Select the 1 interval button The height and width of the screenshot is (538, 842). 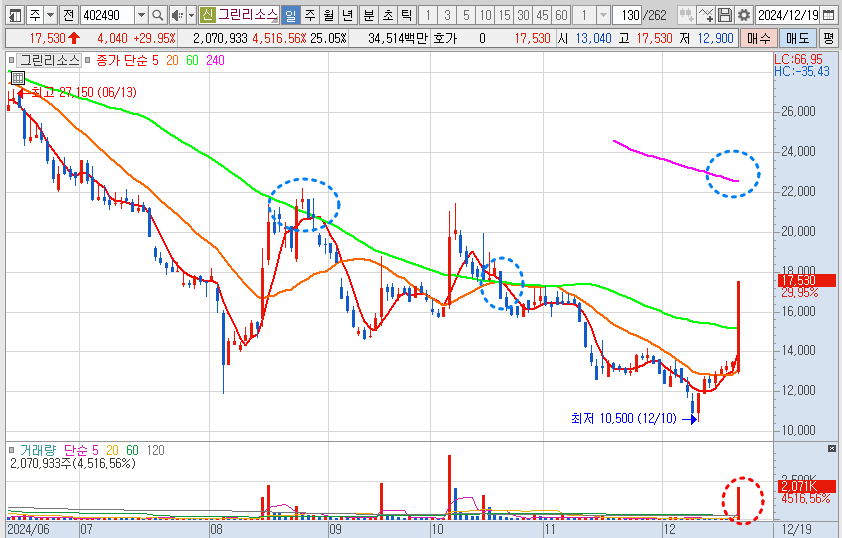(x=427, y=15)
